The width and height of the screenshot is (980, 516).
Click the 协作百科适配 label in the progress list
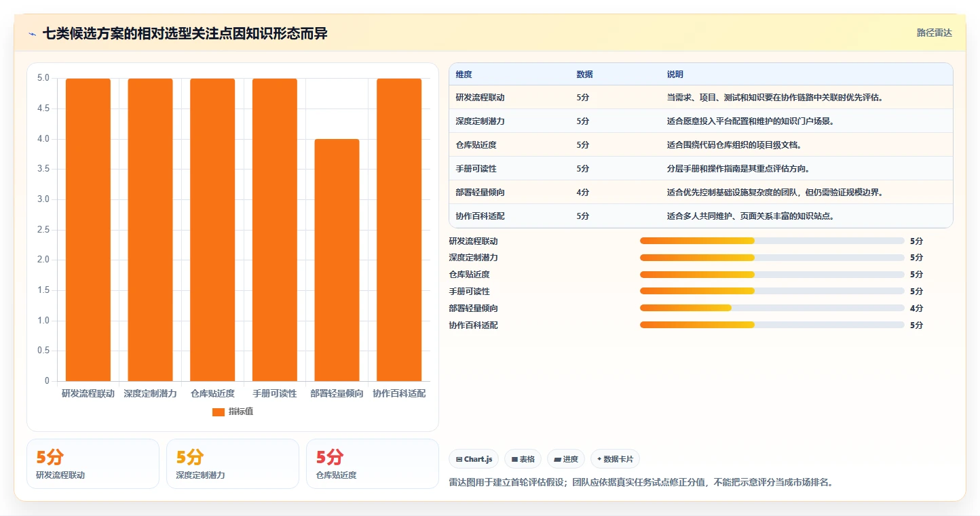(474, 325)
